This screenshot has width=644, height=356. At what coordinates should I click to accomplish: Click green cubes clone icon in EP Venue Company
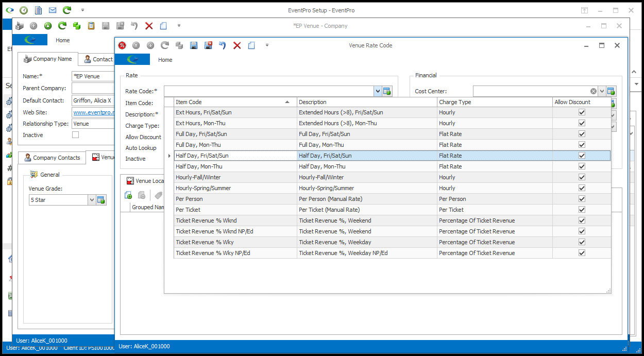(77, 26)
